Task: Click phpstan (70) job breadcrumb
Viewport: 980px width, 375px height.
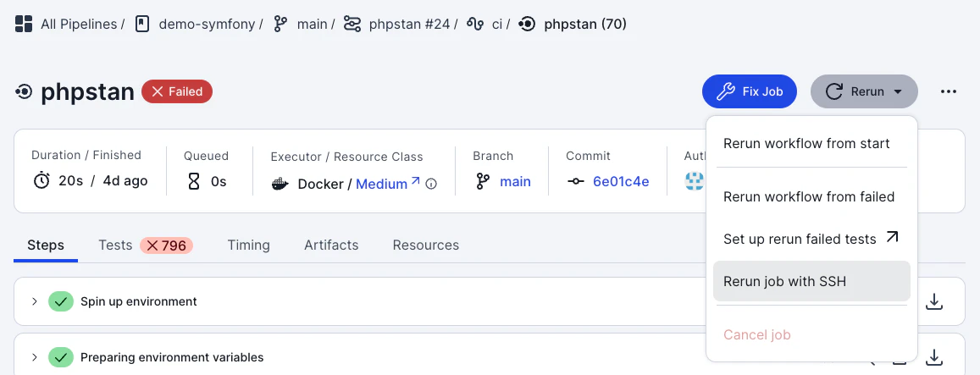Action: tap(585, 25)
